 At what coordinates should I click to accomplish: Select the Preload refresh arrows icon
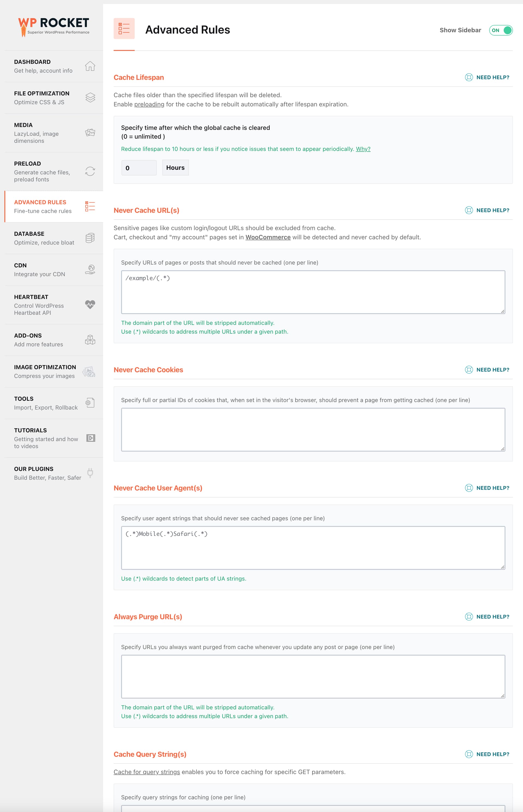[90, 171]
